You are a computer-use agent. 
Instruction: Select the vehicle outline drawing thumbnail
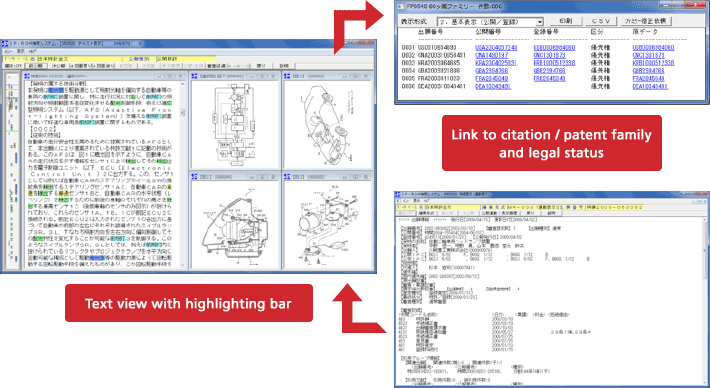click(x=327, y=125)
